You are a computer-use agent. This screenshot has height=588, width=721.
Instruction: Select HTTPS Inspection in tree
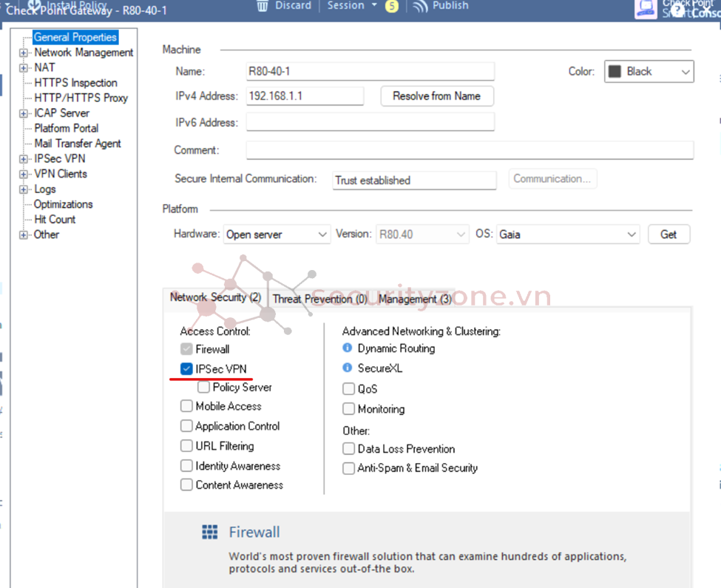(x=76, y=83)
